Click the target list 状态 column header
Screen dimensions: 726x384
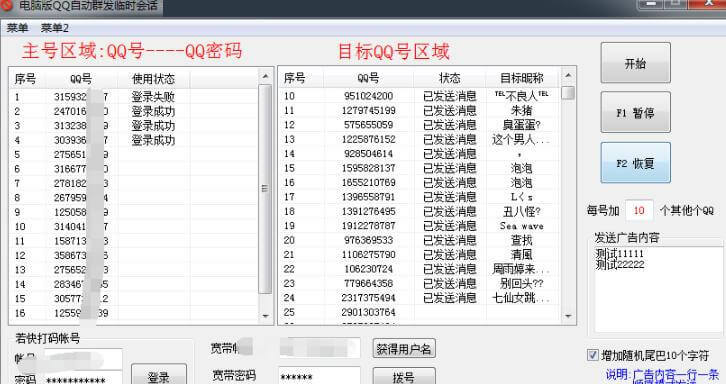(x=450, y=78)
